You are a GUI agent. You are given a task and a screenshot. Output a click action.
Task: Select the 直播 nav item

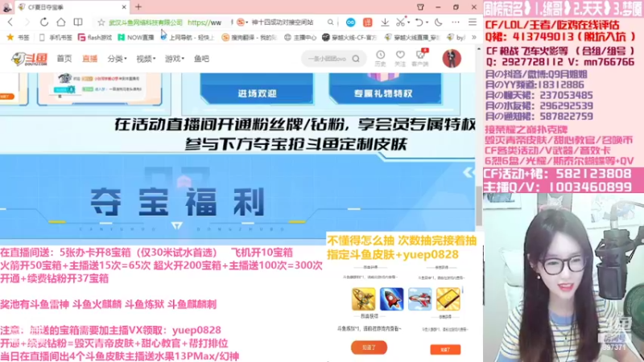[89, 59]
